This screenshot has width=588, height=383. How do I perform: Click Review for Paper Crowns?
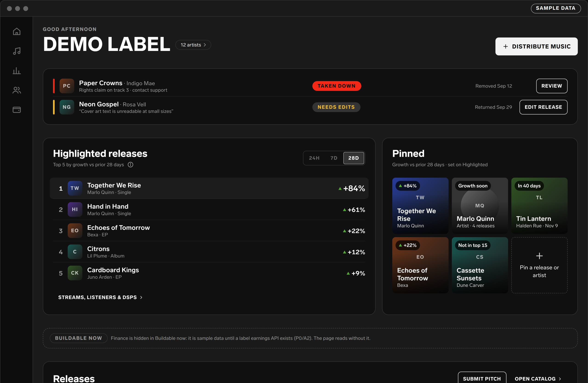pyautogui.click(x=552, y=86)
